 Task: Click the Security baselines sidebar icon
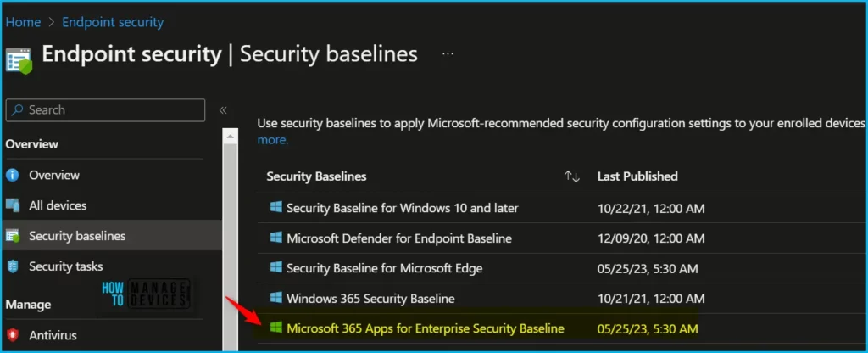tap(13, 236)
